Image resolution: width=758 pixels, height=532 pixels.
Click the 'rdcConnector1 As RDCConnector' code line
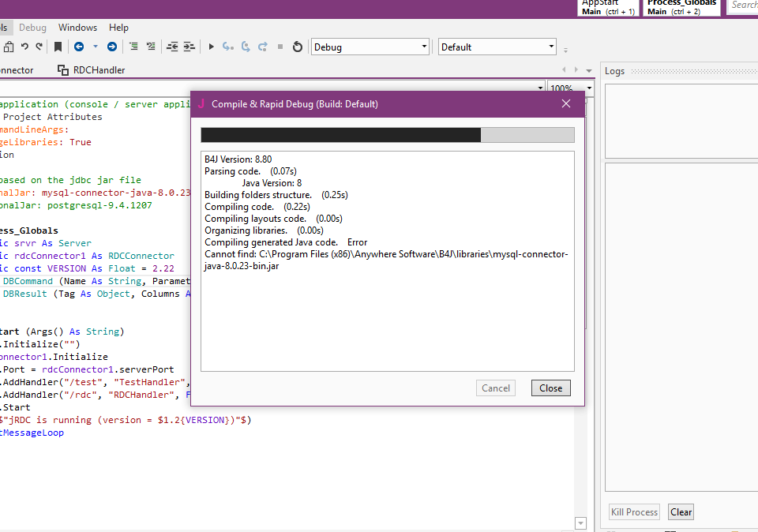87,256
